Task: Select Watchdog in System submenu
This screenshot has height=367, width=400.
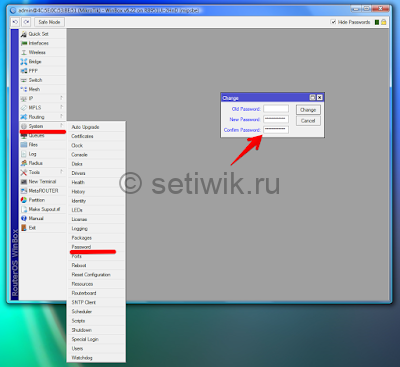Action: pos(96,358)
